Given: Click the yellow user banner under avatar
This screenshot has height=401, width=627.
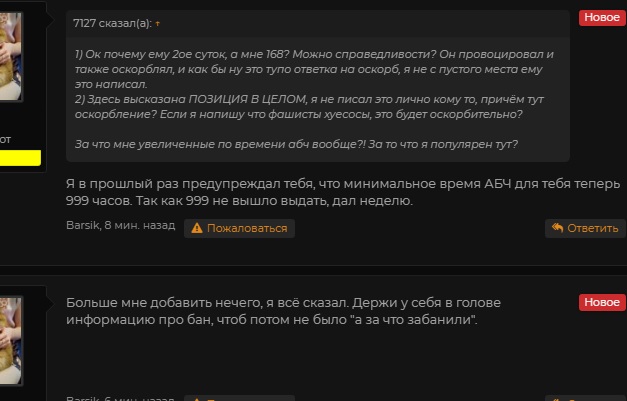Looking at the screenshot, I should [20, 158].
